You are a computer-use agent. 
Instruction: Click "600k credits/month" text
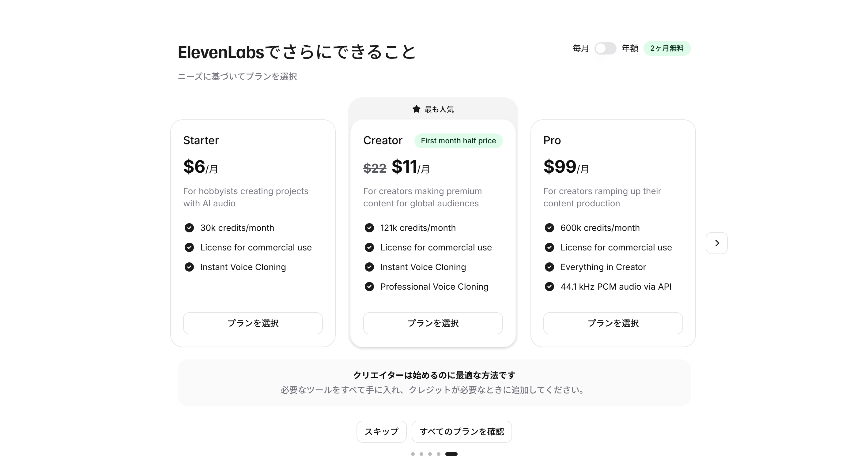pyautogui.click(x=600, y=228)
